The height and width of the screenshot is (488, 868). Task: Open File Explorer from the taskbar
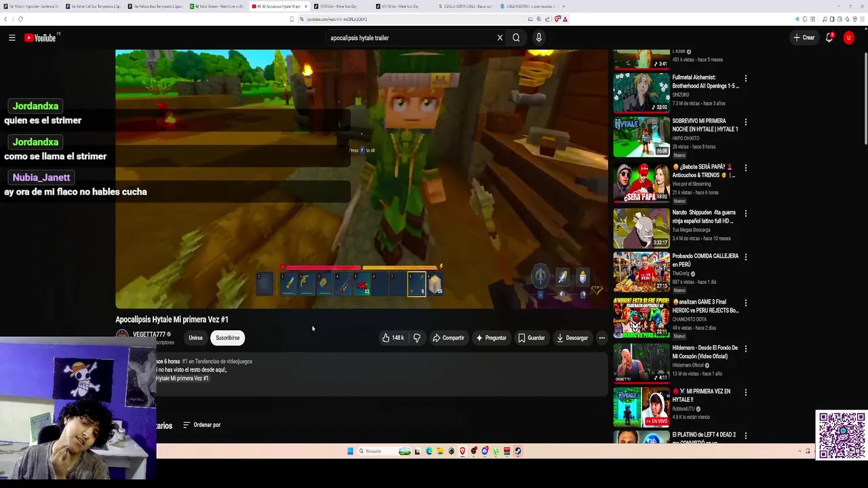[440, 451]
